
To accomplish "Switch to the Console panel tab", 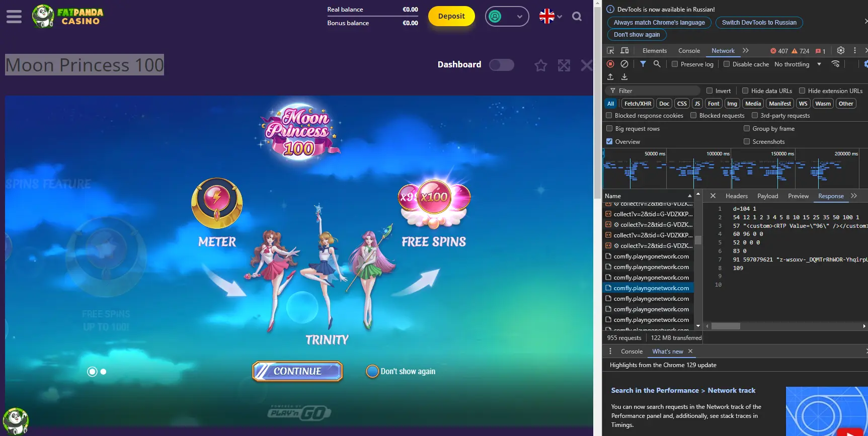I will tap(689, 51).
